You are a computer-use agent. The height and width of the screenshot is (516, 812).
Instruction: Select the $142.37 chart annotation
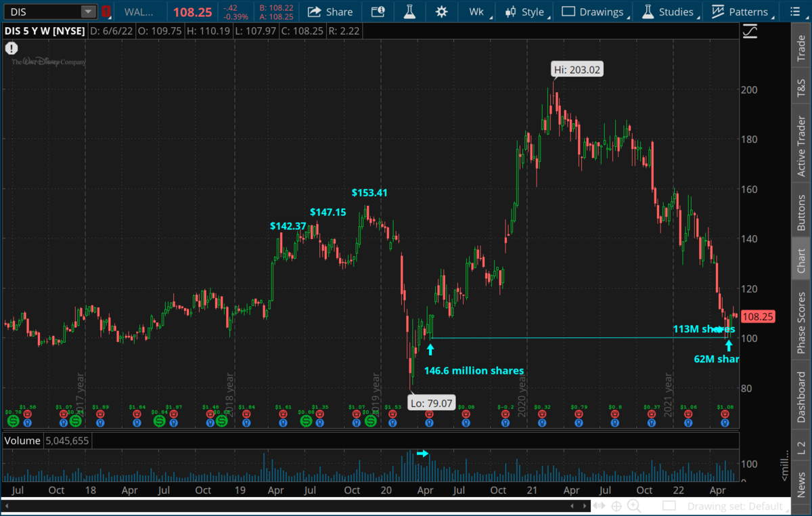[x=288, y=226]
